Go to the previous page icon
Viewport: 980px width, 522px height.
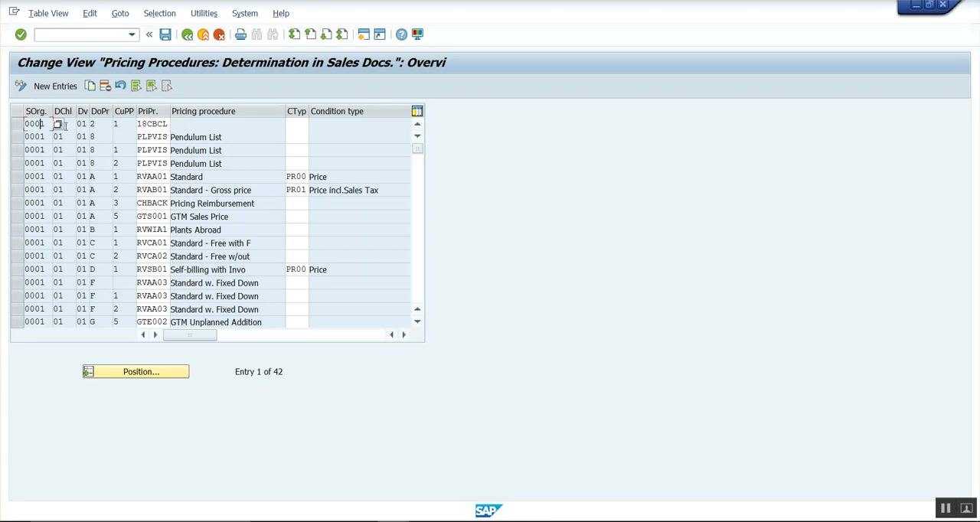click(x=310, y=34)
